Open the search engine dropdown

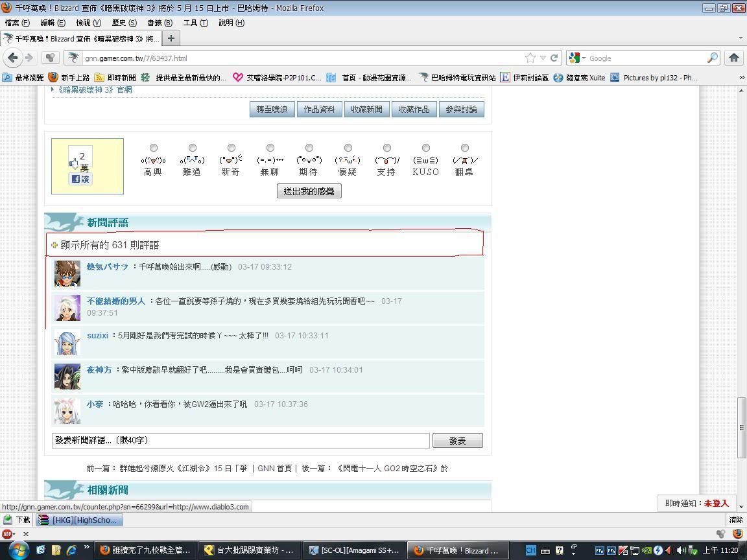(576, 58)
